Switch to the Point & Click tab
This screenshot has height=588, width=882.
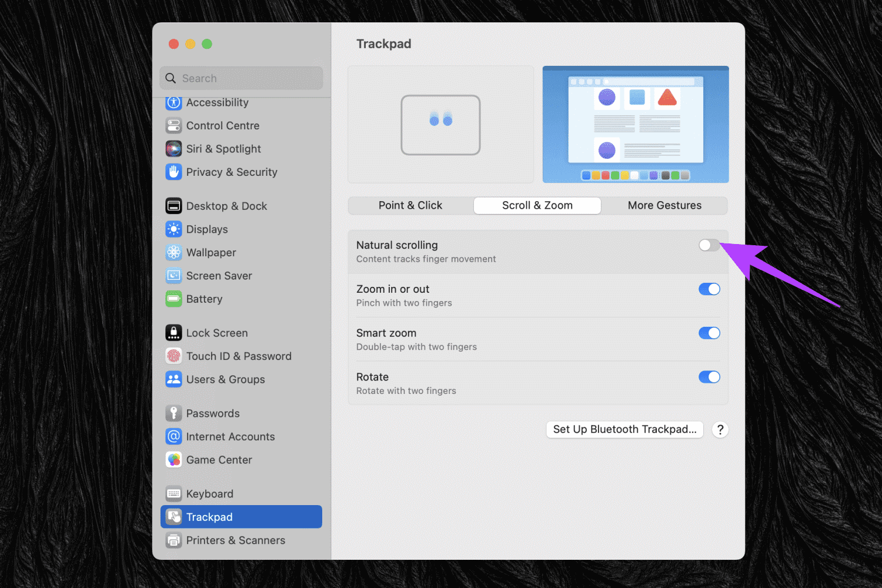pos(410,206)
